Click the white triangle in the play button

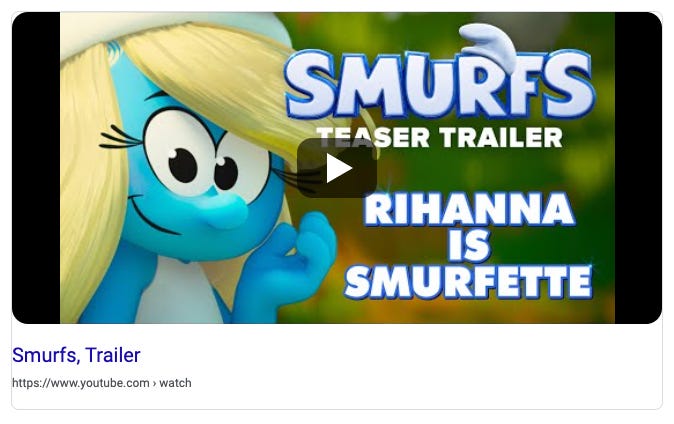pyautogui.click(x=339, y=168)
